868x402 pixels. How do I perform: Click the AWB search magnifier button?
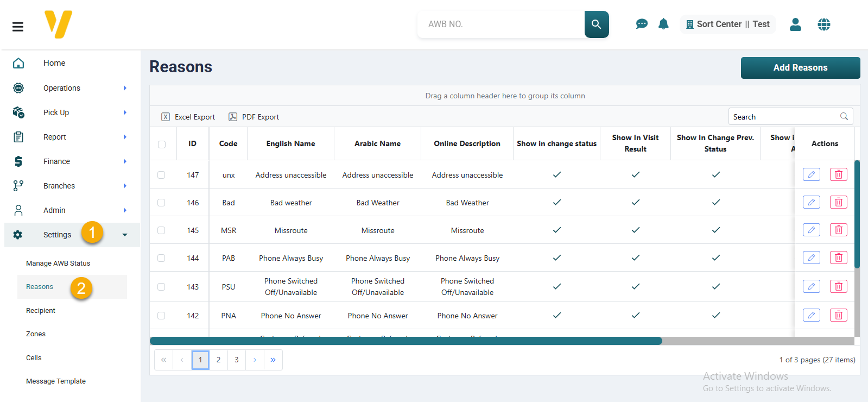[x=596, y=24]
